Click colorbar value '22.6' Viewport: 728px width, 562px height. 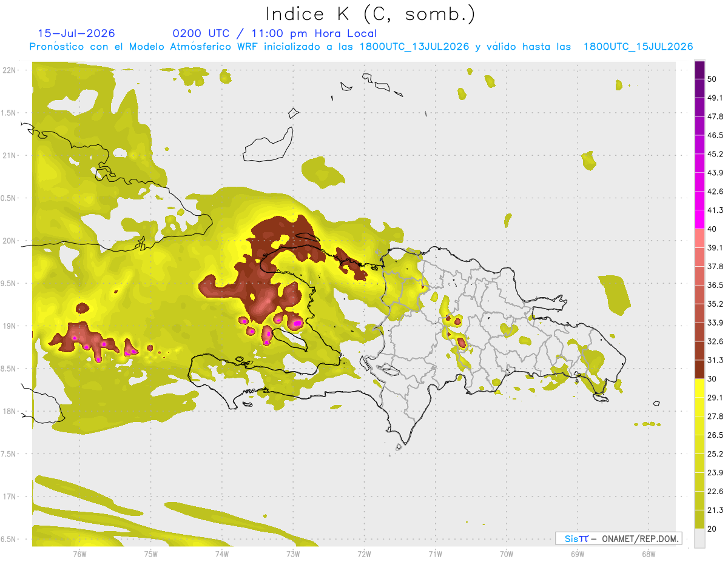[x=715, y=492]
